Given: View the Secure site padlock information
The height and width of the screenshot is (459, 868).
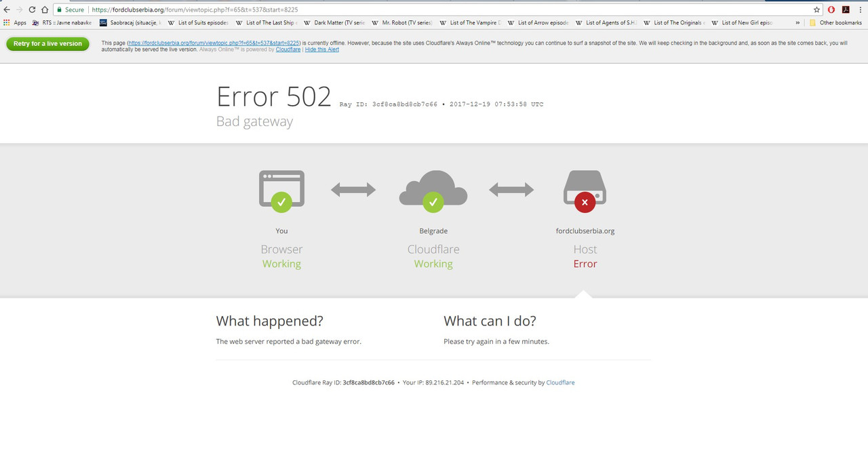Looking at the screenshot, I should tap(71, 10).
